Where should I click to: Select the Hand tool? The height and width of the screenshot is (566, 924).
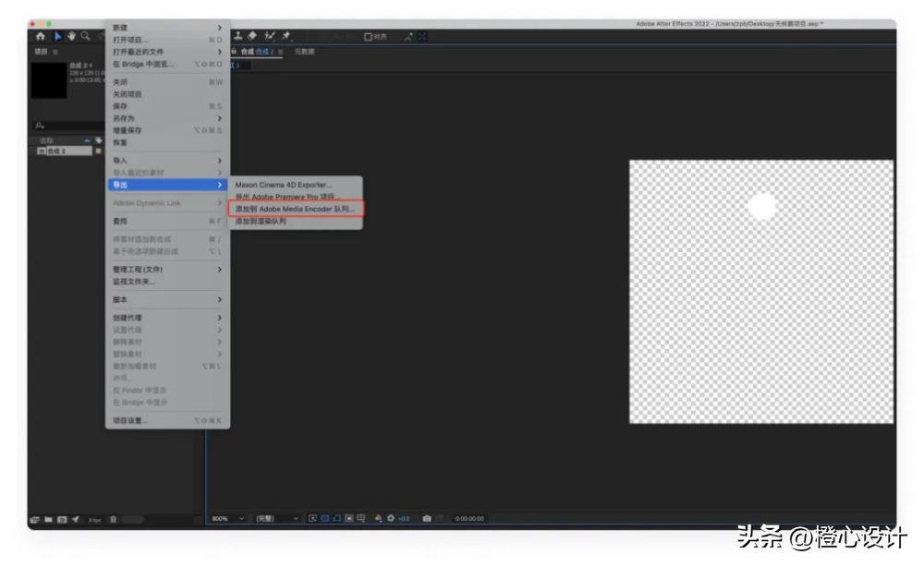pos(70,36)
